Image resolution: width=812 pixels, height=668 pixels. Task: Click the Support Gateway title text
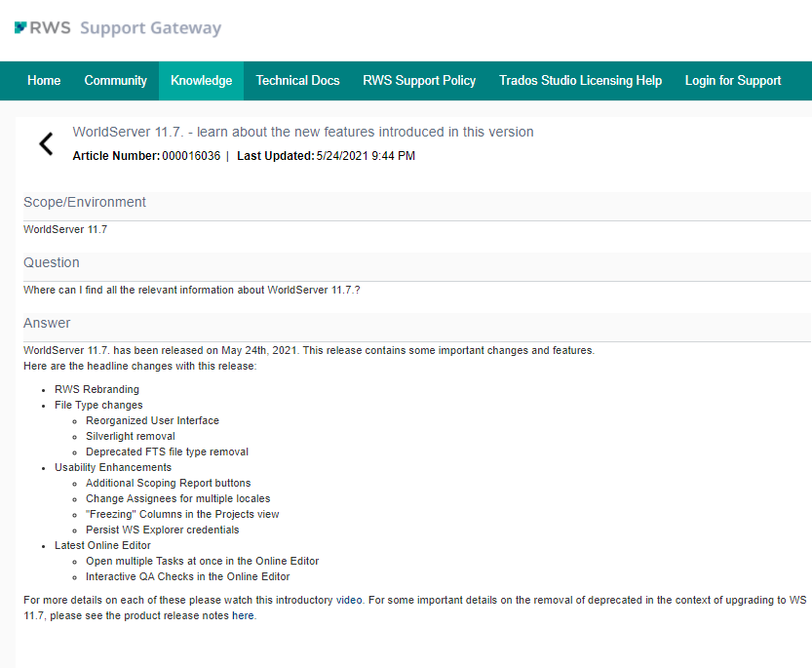coord(151,28)
